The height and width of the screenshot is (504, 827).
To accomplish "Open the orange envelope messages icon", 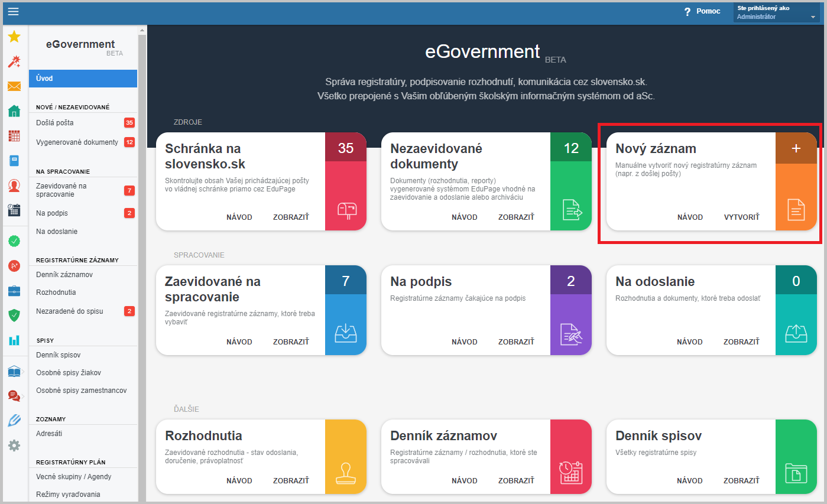I will (x=14, y=86).
